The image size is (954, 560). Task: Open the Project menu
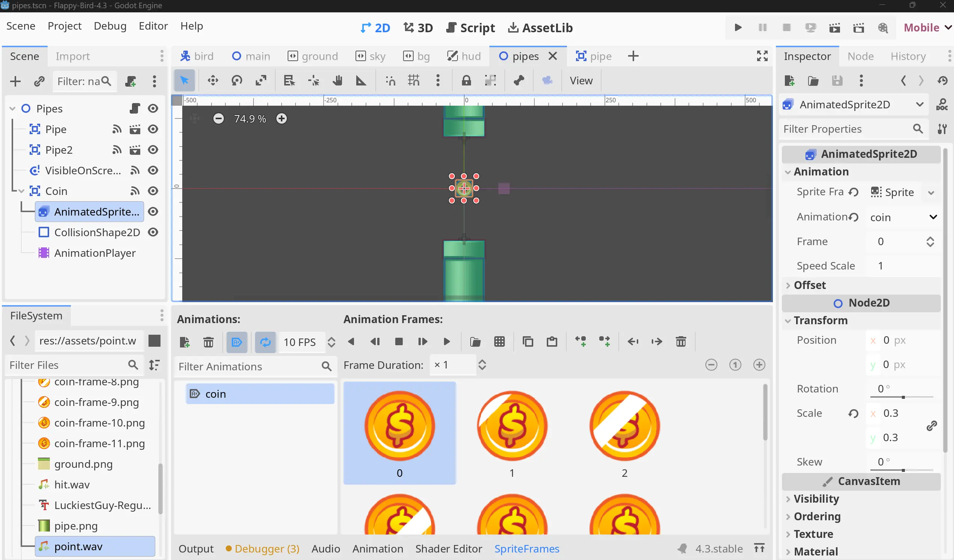point(64,26)
